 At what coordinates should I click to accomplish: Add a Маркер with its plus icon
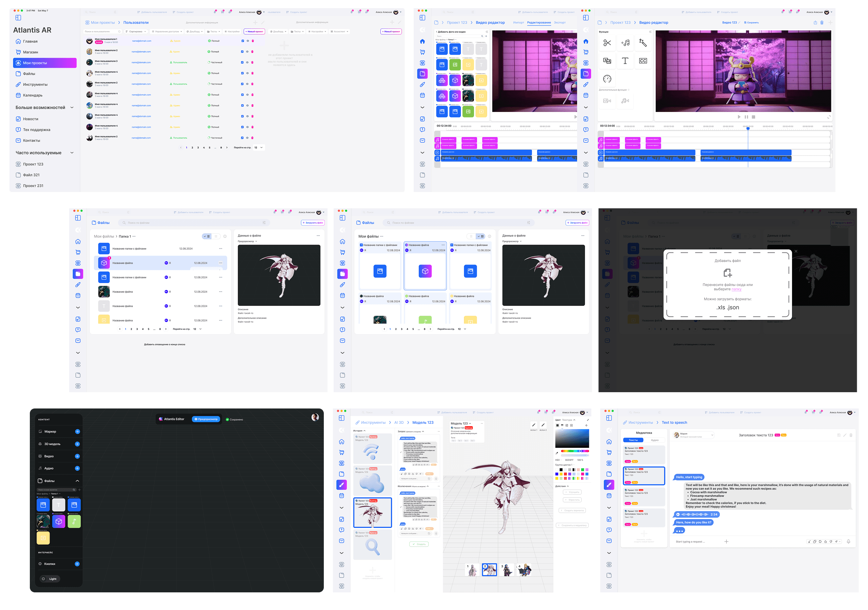click(x=78, y=432)
